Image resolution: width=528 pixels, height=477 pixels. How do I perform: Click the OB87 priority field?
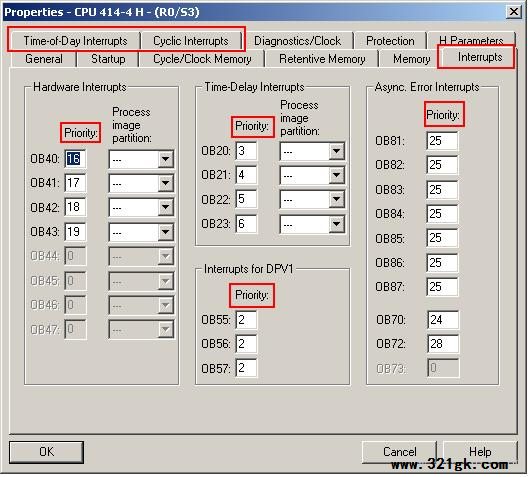pos(442,287)
